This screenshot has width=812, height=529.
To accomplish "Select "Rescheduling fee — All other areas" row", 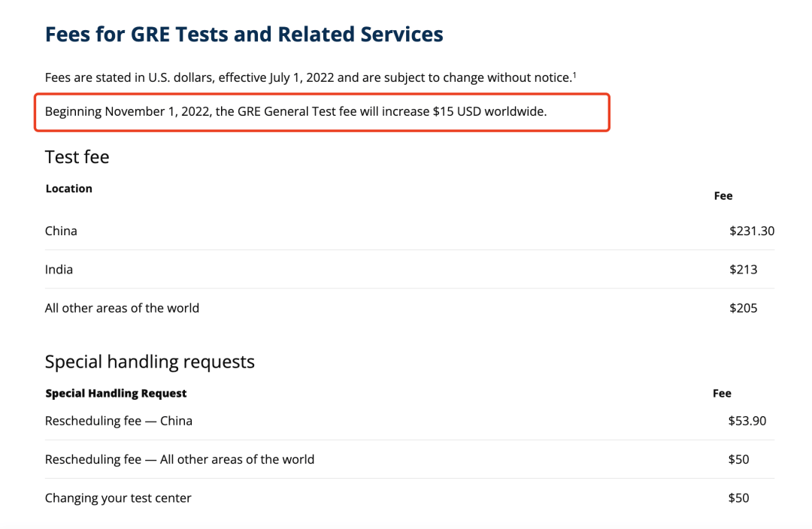I will coord(180,459).
